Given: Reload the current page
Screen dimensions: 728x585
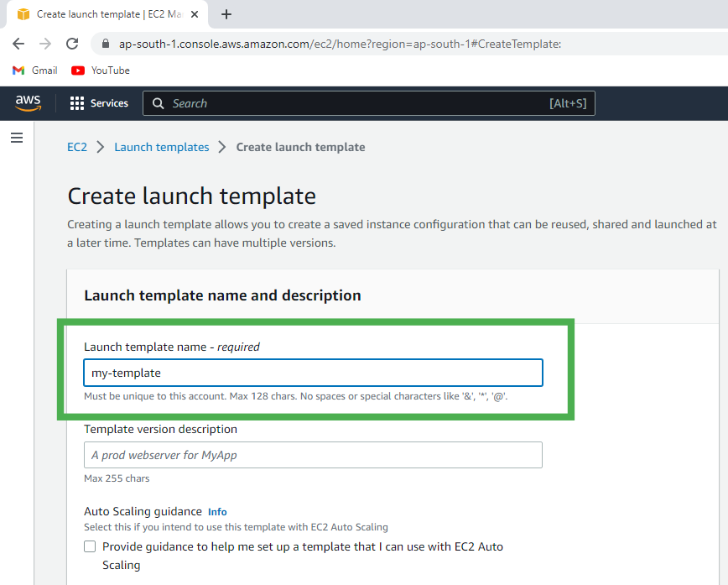Looking at the screenshot, I should (72, 44).
